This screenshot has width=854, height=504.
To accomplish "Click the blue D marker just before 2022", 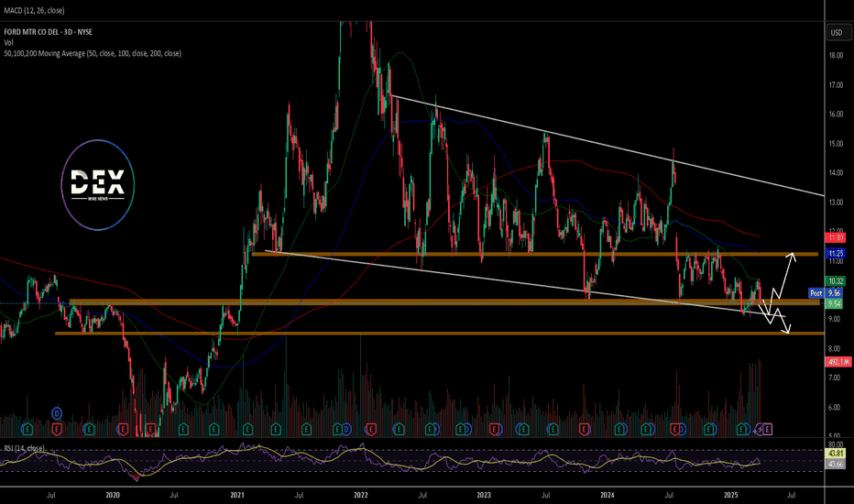I will tap(346, 430).
